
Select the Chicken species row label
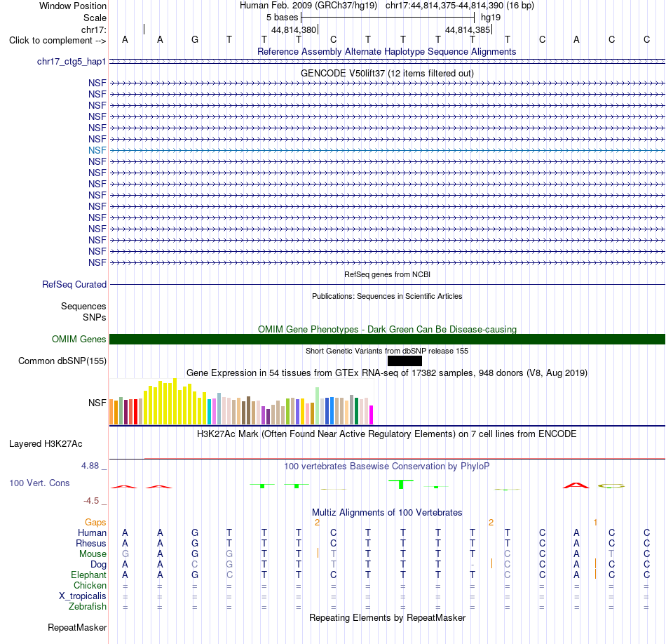click(x=90, y=585)
